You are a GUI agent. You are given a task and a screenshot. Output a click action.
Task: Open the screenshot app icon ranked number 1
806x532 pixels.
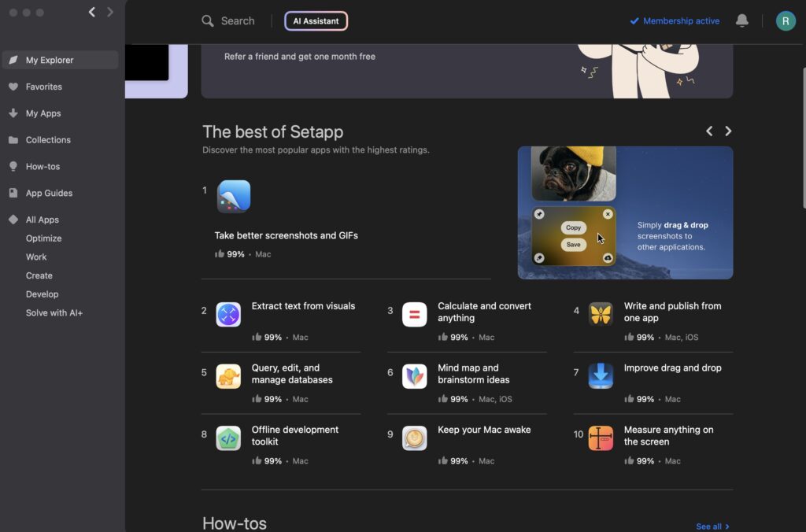[x=234, y=196]
